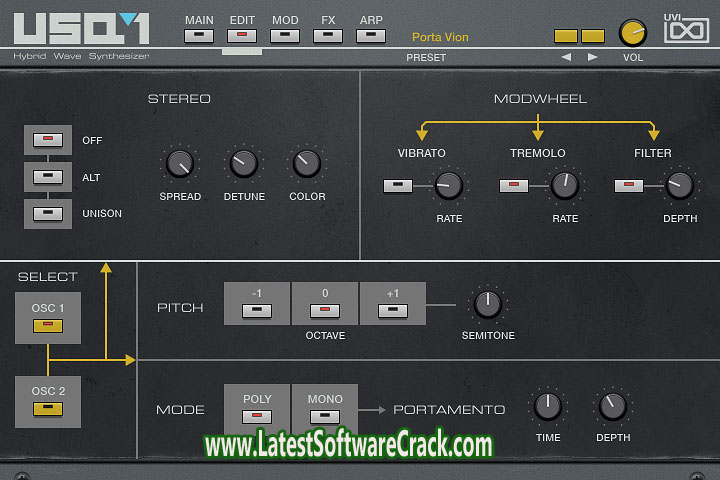Viewport: 720px width, 480px height.
Task: Click the Semitone pitch knob
Action: pyautogui.click(x=487, y=304)
